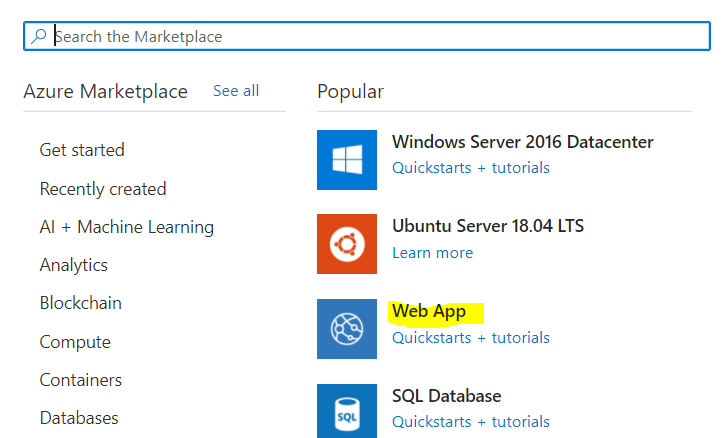Open Quickstarts + tutorials under SQL Database

point(470,422)
